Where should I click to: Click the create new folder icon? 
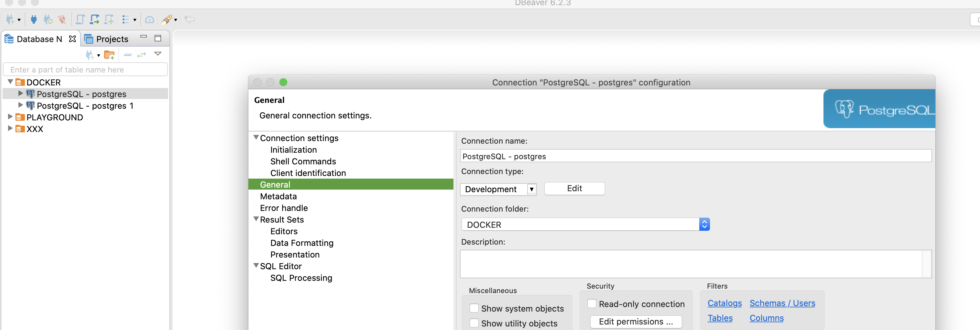[109, 55]
